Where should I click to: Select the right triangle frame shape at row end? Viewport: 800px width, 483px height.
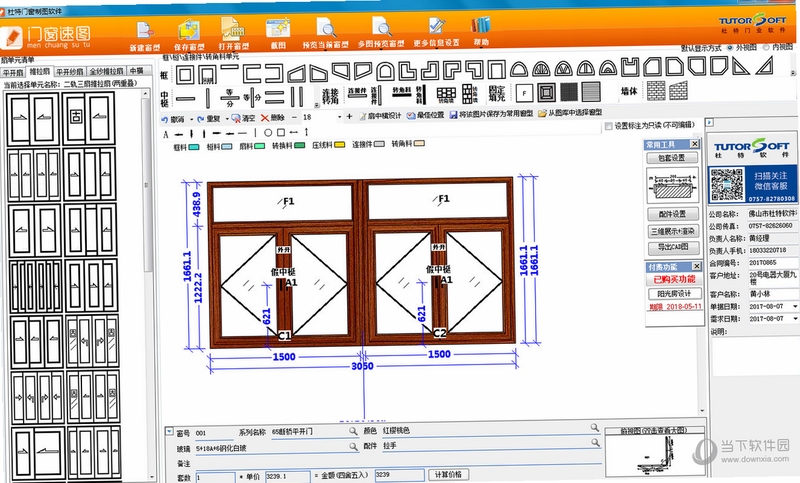point(765,66)
